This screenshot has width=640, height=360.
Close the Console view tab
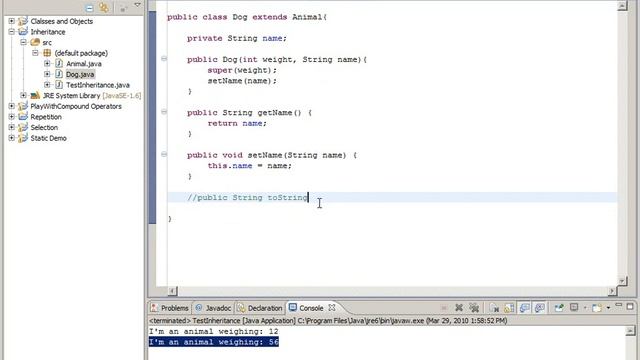click(x=332, y=307)
